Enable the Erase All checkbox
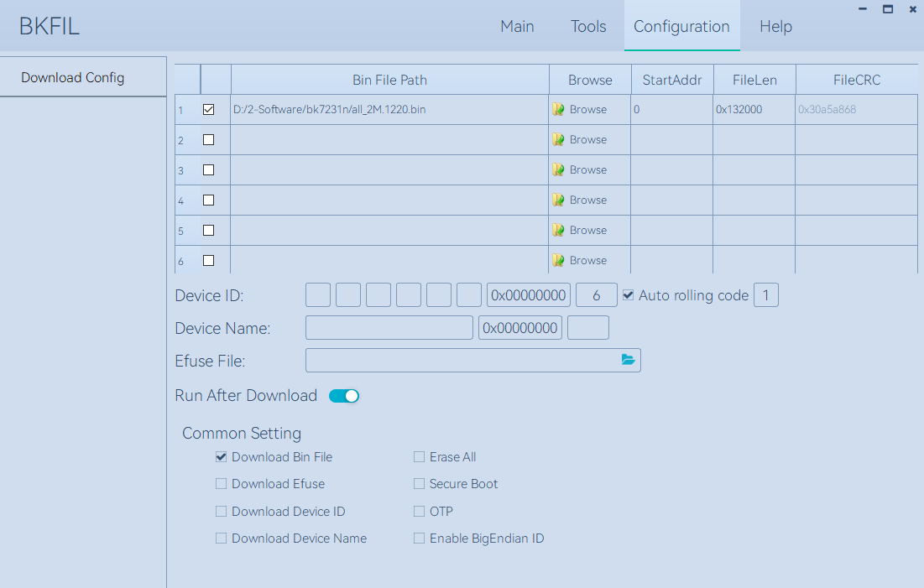The image size is (924, 588). pyautogui.click(x=419, y=457)
